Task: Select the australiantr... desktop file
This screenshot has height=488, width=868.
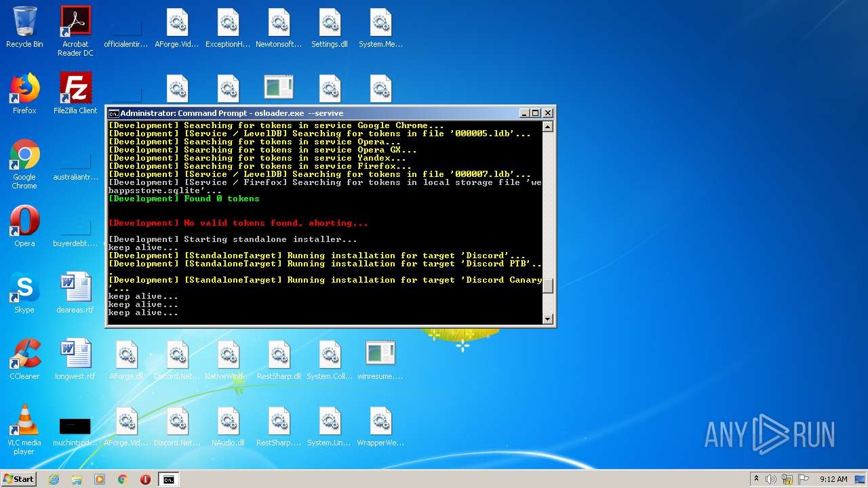Action: 75,164
